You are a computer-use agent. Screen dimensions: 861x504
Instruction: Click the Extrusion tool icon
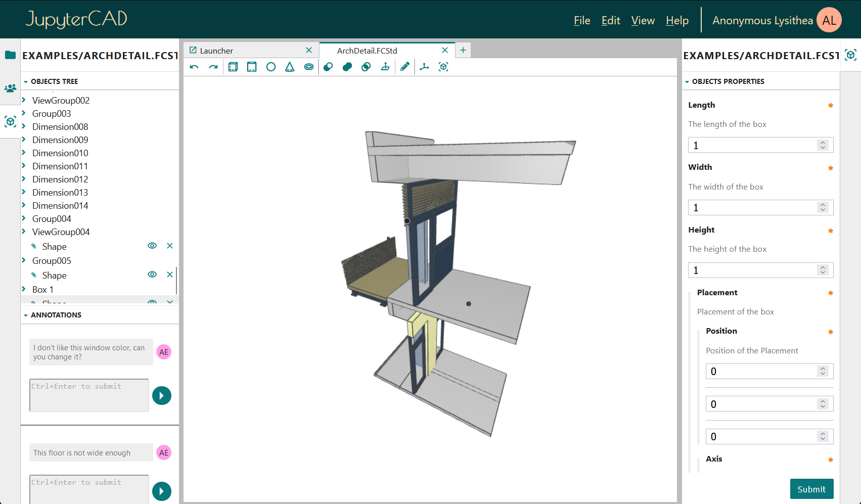385,67
